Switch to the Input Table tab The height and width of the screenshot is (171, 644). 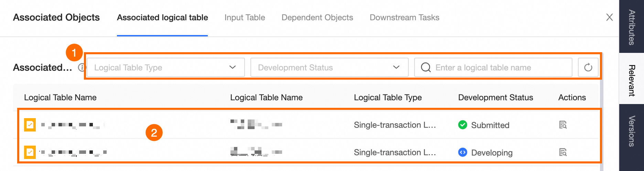[x=245, y=18]
